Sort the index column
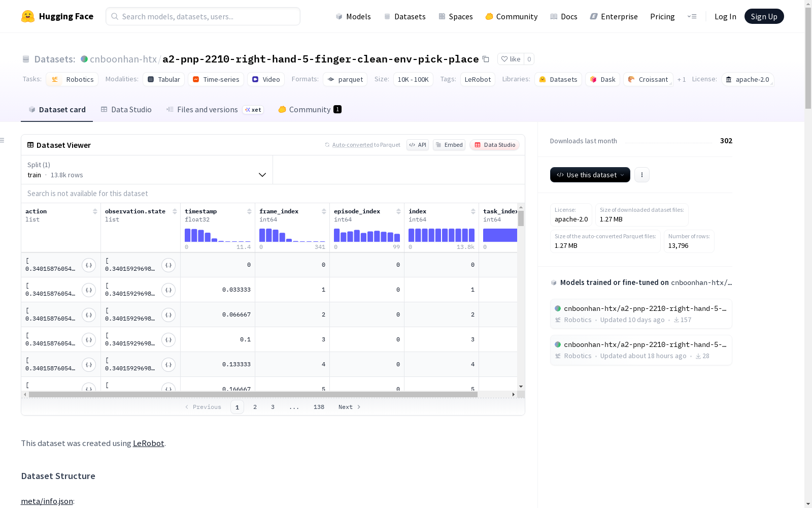This screenshot has height=508, width=812. 473,211
